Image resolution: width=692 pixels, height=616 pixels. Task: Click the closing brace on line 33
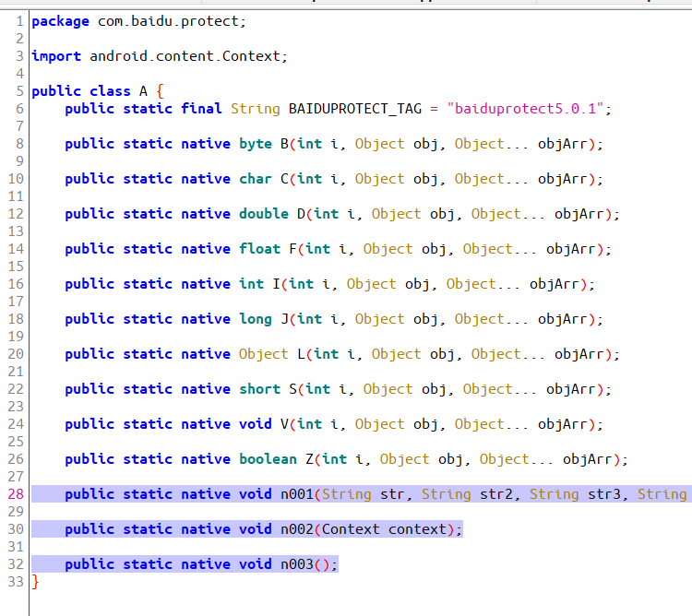(x=35, y=582)
